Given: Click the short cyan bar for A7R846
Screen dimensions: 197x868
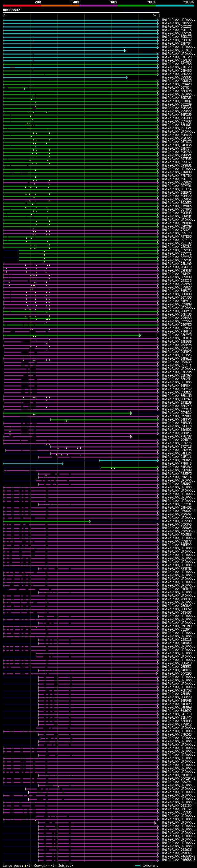Looking at the screenshot, I should click(33, 464).
